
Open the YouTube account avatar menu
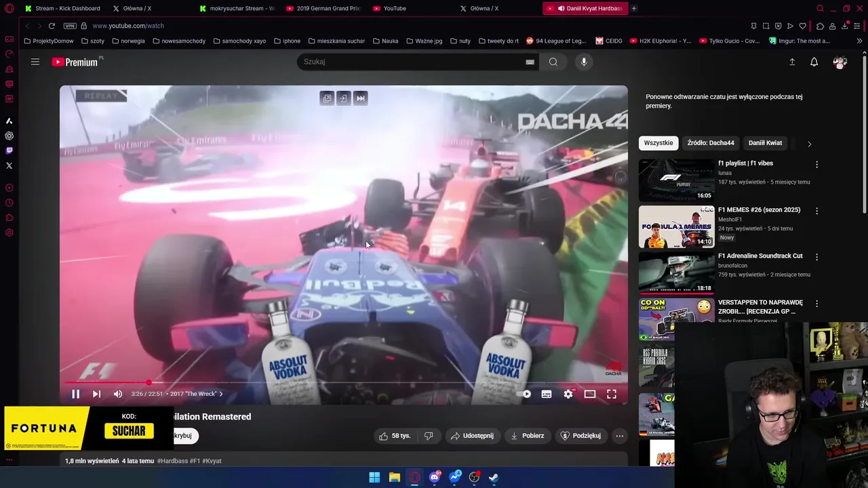[x=840, y=62]
